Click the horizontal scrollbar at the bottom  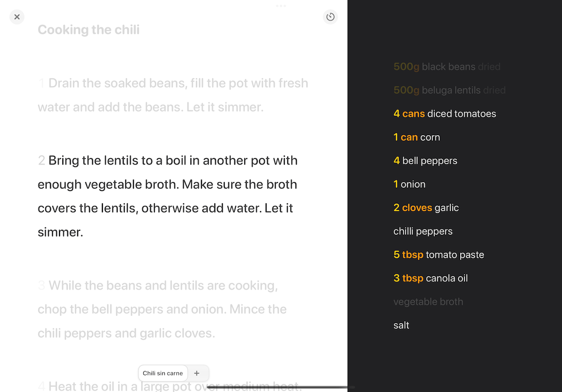[281, 387]
